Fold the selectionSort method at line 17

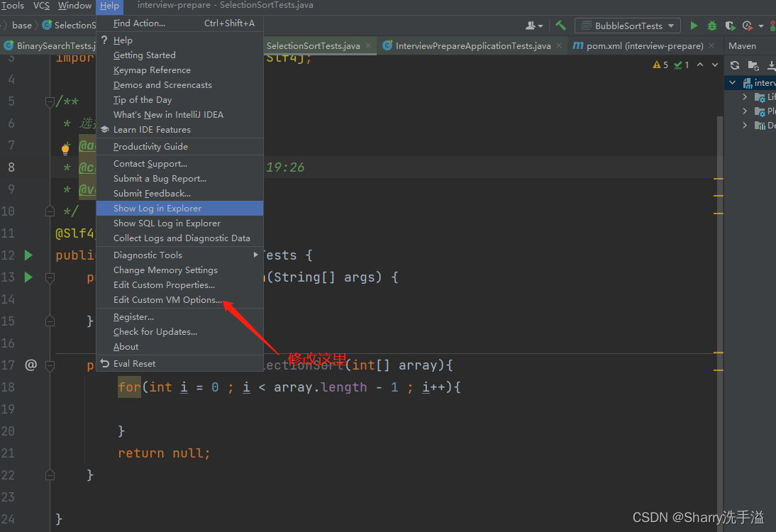[50, 365]
